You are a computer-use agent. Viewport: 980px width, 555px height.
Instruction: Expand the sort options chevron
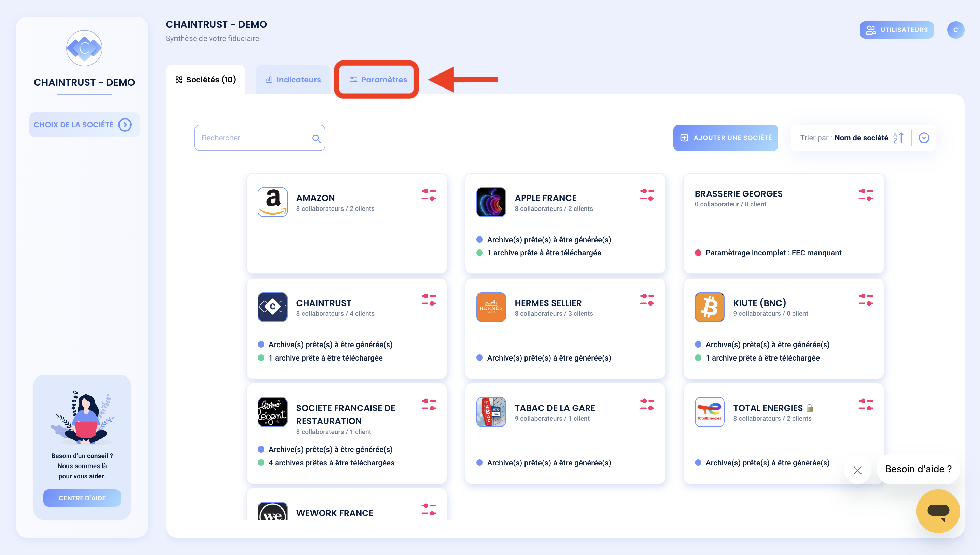click(924, 138)
